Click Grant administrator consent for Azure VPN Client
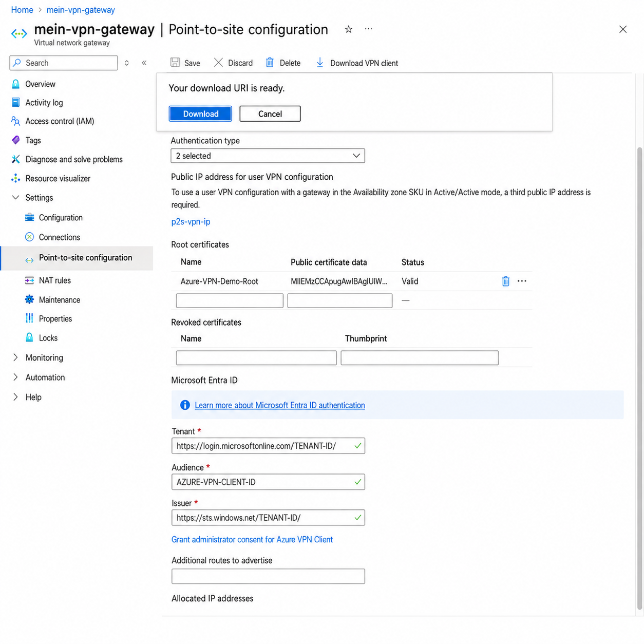This screenshot has height=644, width=644. pyautogui.click(x=252, y=539)
